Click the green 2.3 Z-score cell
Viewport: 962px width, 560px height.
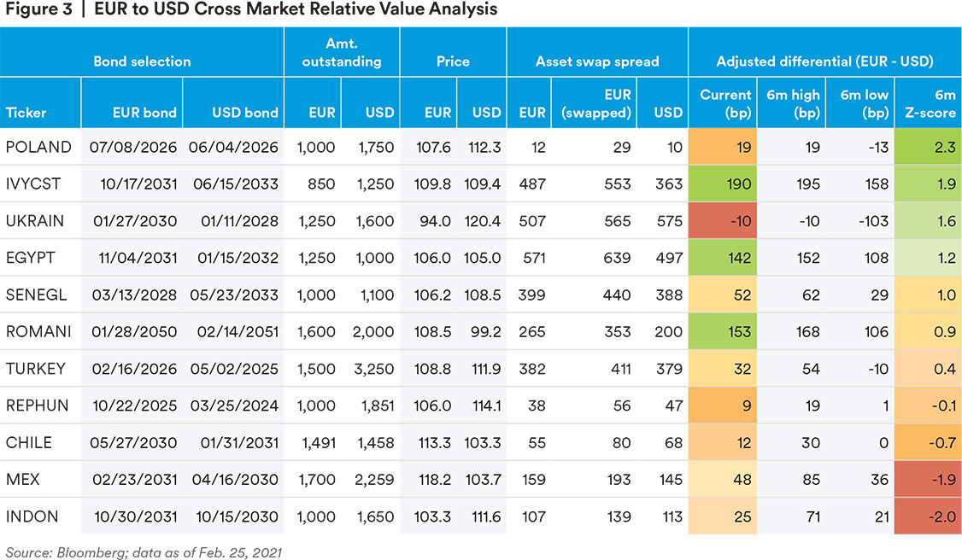pyautogui.click(x=927, y=147)
